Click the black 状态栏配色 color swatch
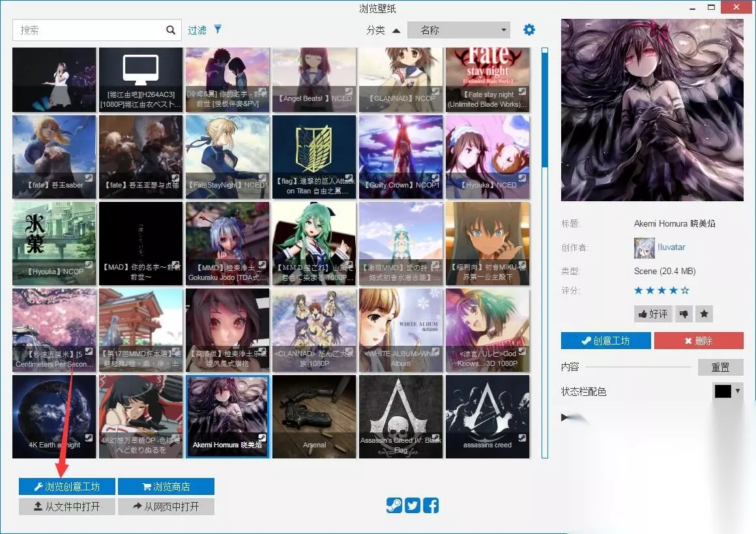756x534 pixels. pos(723,391)
